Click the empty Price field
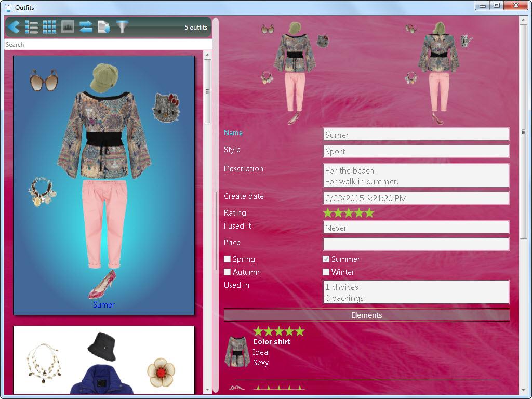 pyautogui.click(x=416, y=244)
